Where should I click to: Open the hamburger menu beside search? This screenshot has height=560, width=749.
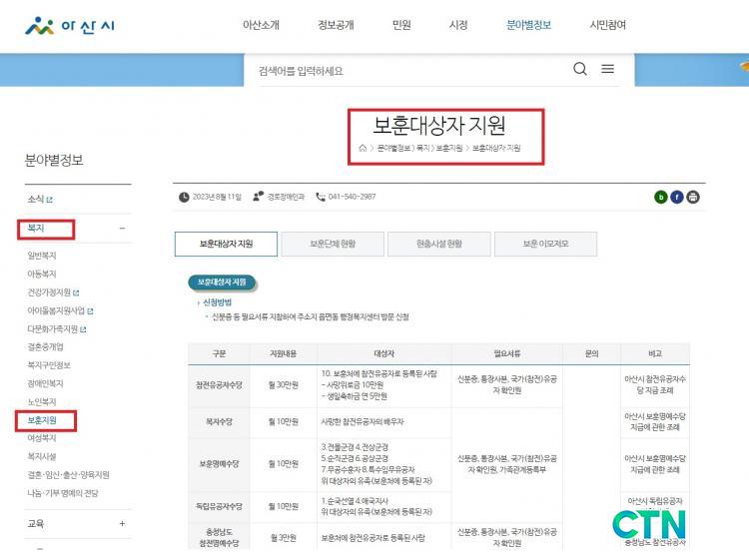(x=607, y=69)
